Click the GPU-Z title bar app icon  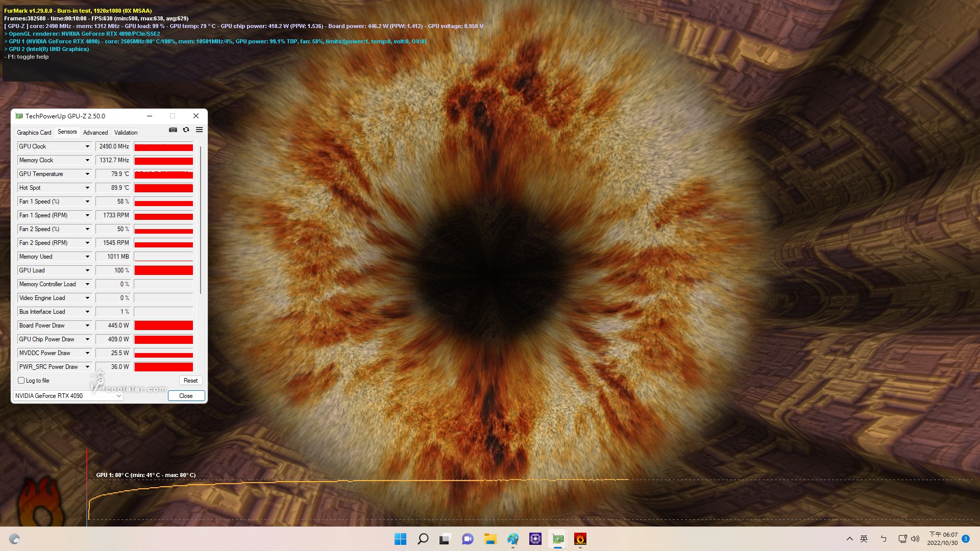coord(19,116)
